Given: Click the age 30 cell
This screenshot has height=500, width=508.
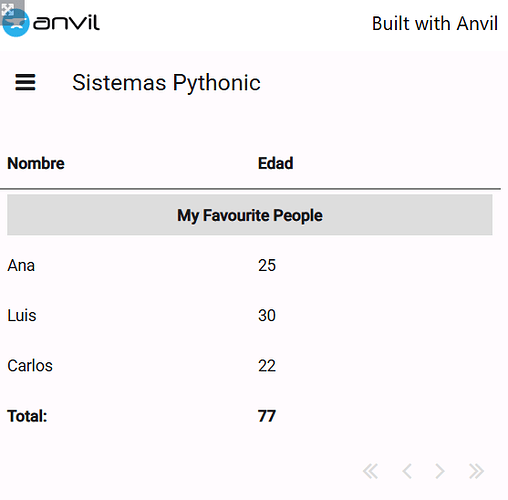Looking at the screenshot, I should [x=267, y=315].
